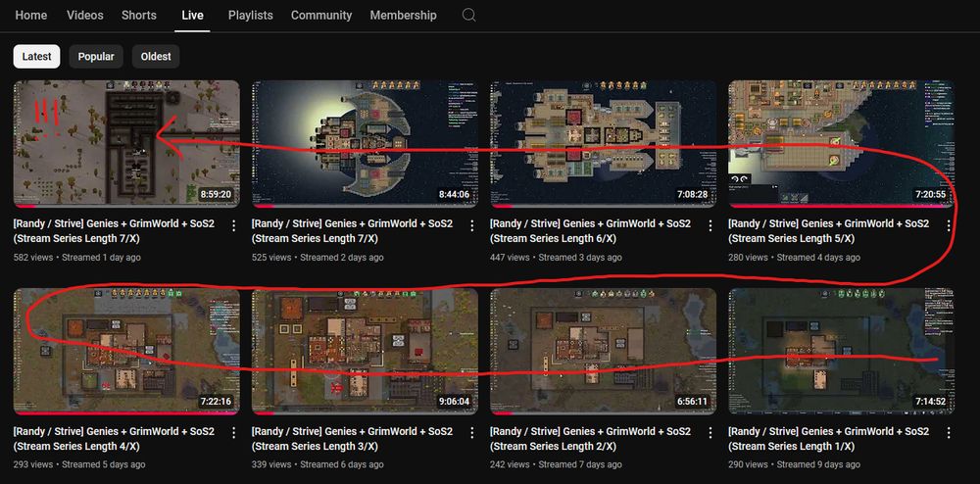Select the Live tab
This screenshot has height=484, width=980.
(x=192, y=15)
